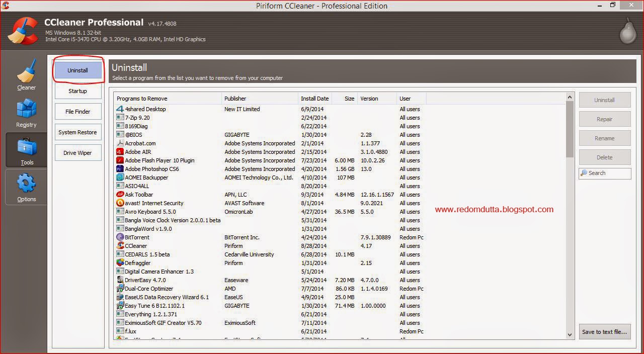644x354 pixels.
Task: Sort by Version column header
Action: coord(377,99)
